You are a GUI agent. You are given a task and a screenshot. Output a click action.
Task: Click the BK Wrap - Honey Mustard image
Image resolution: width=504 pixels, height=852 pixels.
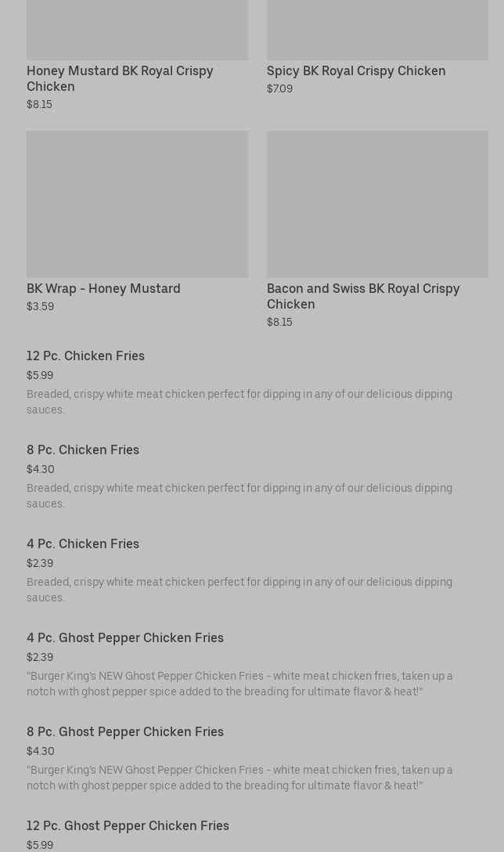click(137, 204)
